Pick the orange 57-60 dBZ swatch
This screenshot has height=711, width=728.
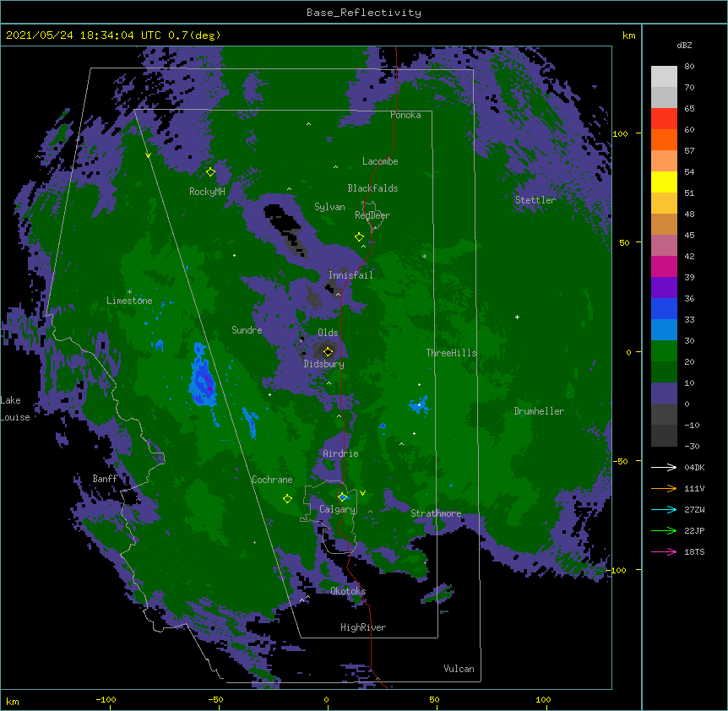tap(664, 139)
